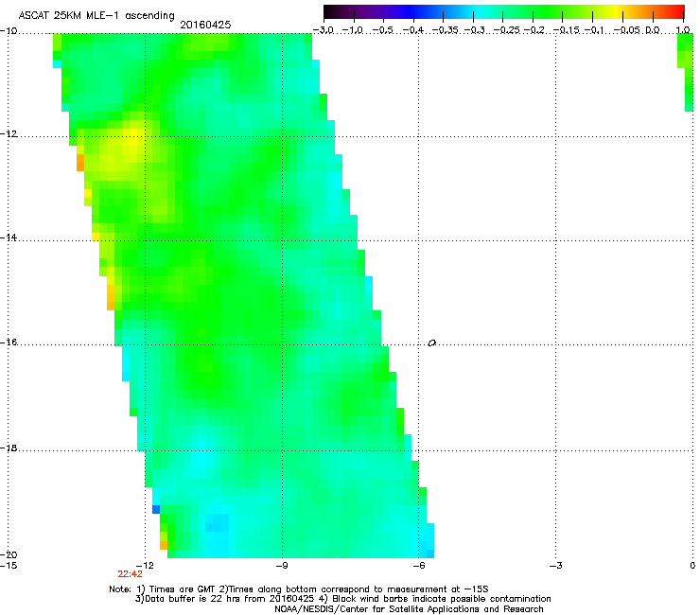Click latitude axis label -14

click(9, 237)
